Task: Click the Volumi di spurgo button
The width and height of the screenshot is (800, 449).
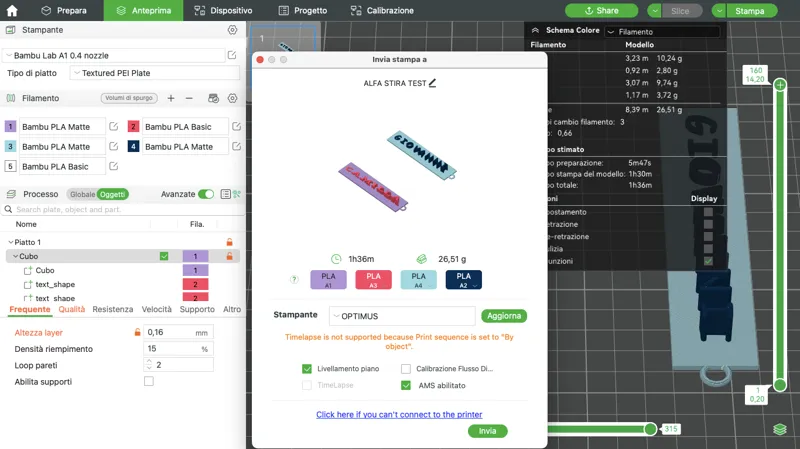Action: tap(129, 98)
